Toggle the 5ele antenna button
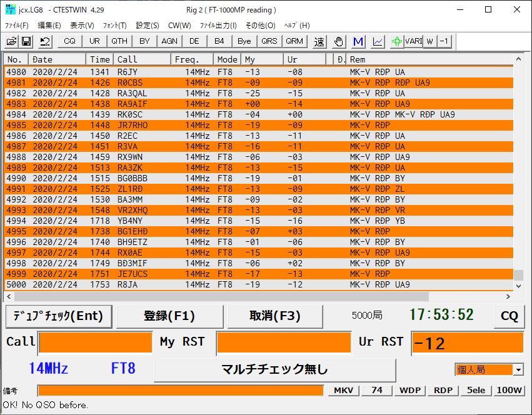 point(474,390)
